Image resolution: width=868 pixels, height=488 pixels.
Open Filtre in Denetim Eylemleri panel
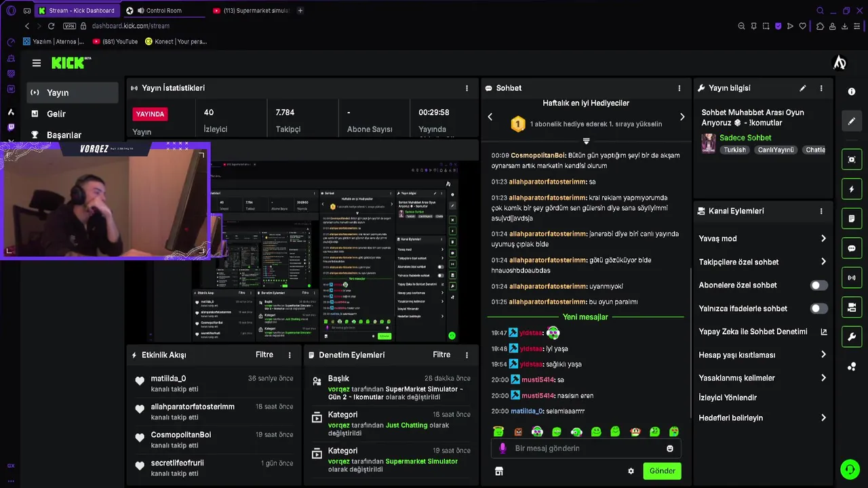(x=441, y=354)
